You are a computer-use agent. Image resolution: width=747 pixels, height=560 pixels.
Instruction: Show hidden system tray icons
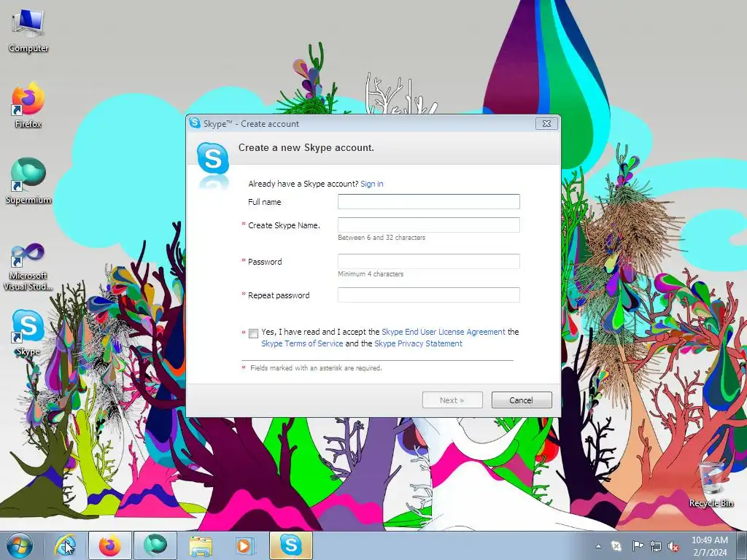coord(598,546)
